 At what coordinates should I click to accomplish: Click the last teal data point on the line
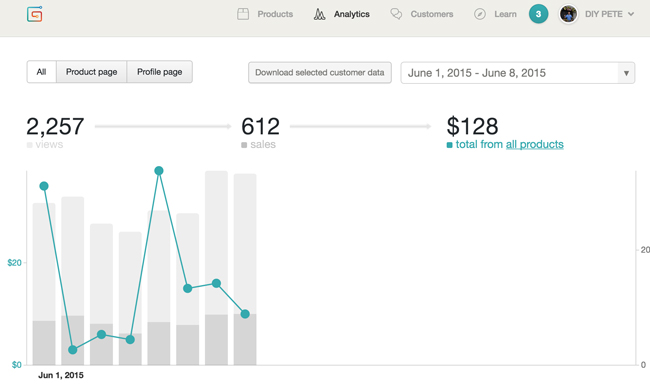tap(245, 314)
